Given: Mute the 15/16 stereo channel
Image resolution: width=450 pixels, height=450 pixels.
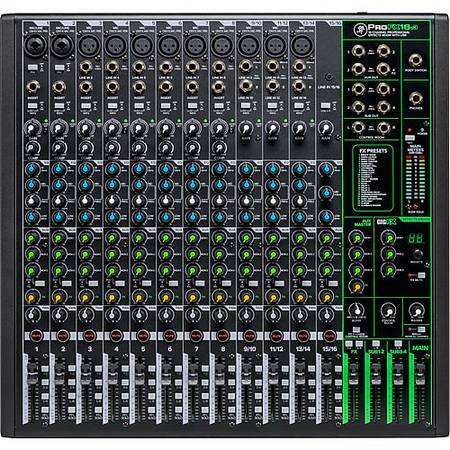Looking at the screenshot, I should pos(329,336).
